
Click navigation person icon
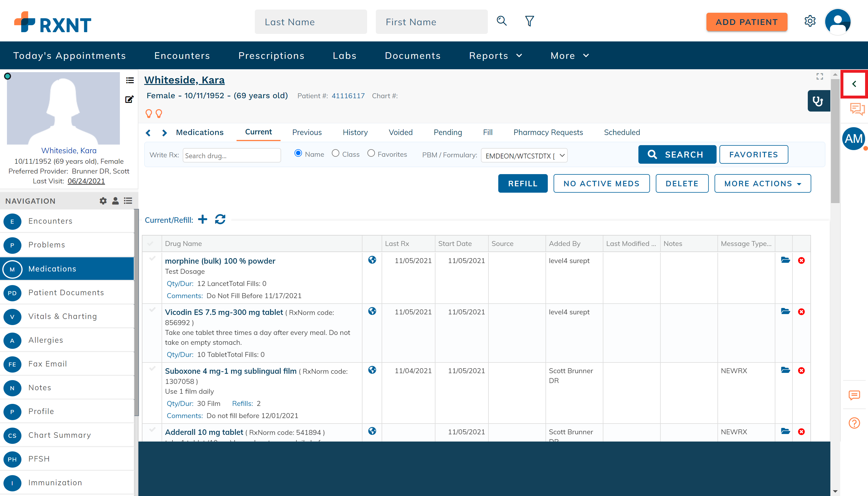(x=116, y=201)
